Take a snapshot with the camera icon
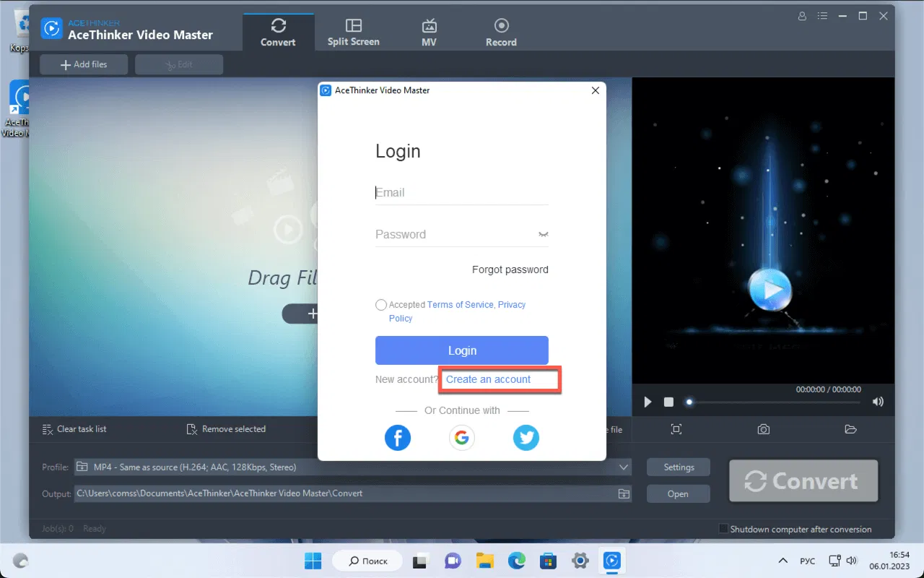This screenshot has width=924, height=578. [x=764, y=429]
